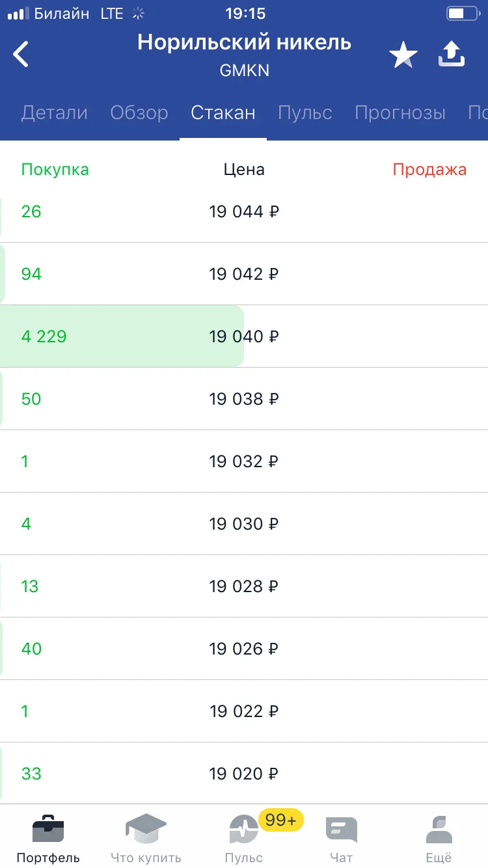The height and width of the screenshot is (868, 488).
Task: Tap the bid volume 94 row
Action: (244, 274)
